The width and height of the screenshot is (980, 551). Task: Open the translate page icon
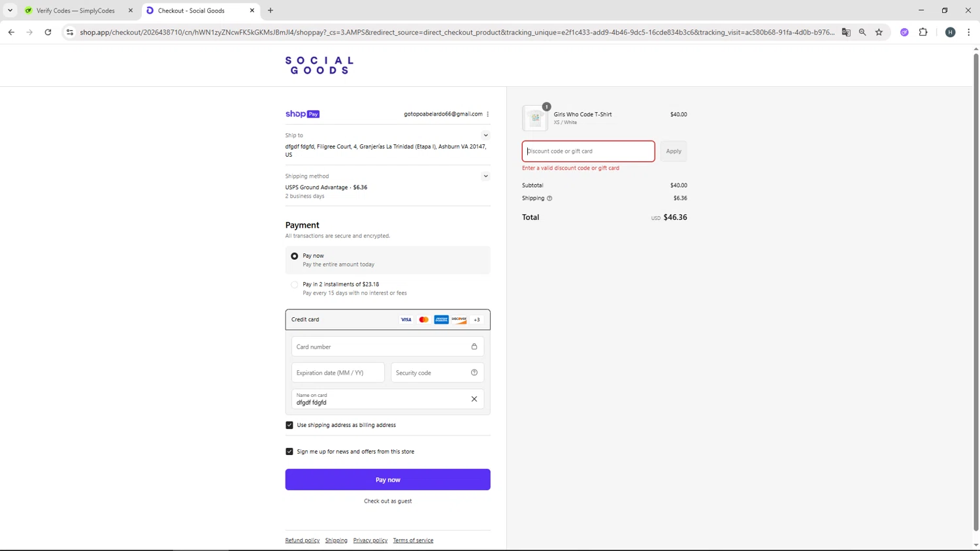[x=846, y=32]
